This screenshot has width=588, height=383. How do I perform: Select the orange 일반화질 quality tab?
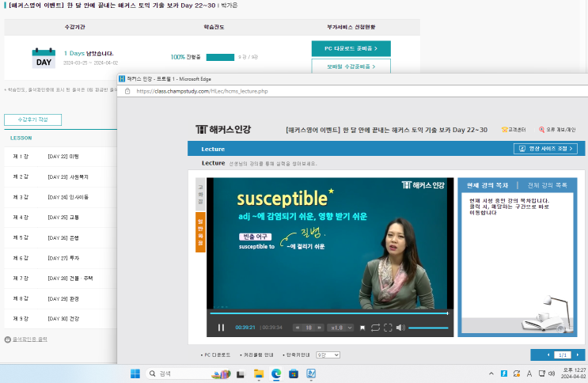tap(200, 232)
